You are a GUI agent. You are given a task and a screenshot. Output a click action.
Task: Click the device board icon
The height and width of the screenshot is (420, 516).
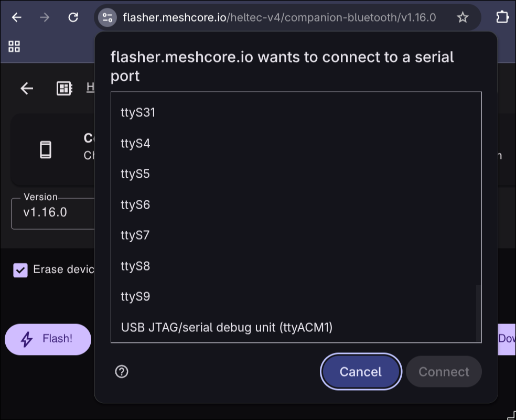pos(64,88)
